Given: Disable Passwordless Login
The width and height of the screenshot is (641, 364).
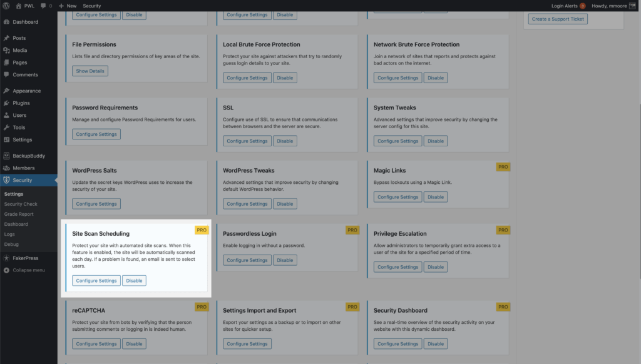Looking at the screenshot, I should pos(285,260).
